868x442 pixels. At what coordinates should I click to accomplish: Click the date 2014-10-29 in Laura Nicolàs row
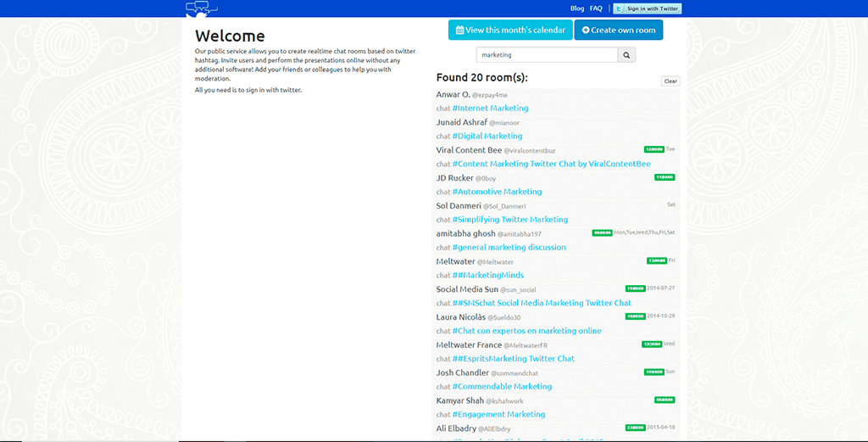coord(661,316)
